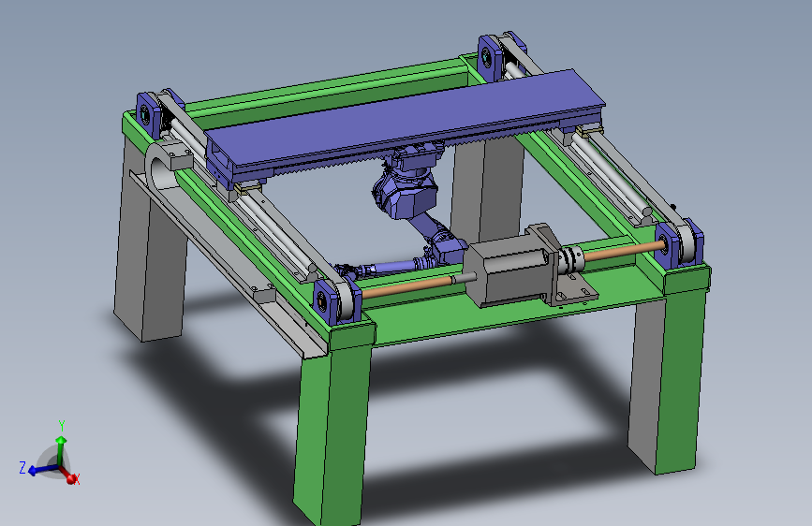Click the red X axis of orientation triad
Screen dimensions: 812x526
[x=68, y=475]
